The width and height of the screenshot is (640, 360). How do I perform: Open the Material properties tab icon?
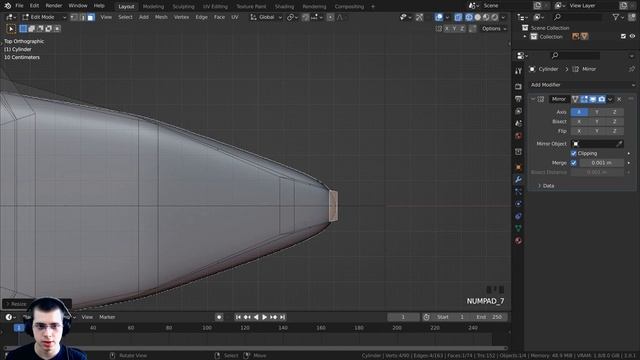tap(518, 240)
